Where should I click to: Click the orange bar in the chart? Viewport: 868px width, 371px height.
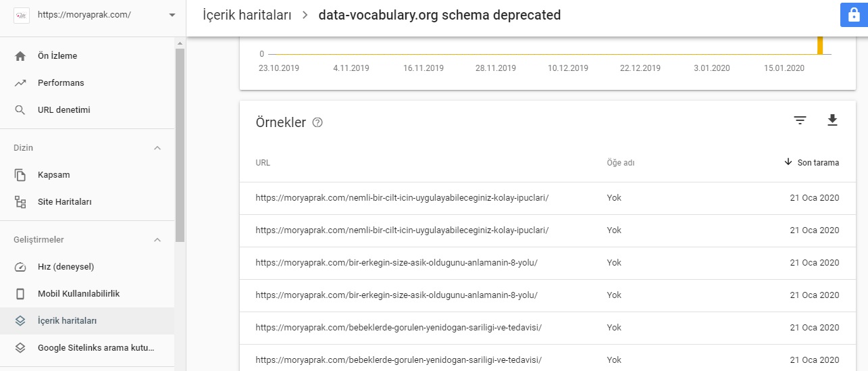point(820,45)
